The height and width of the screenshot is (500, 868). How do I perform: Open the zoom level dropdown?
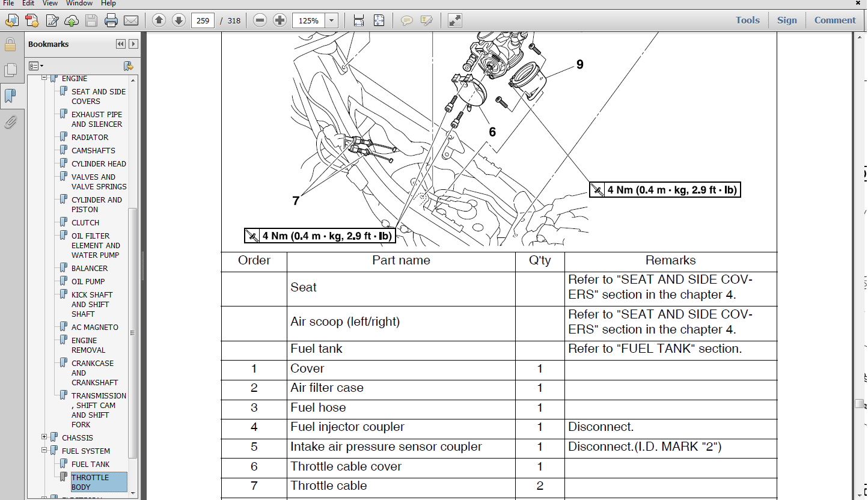(x=331, y=20)
